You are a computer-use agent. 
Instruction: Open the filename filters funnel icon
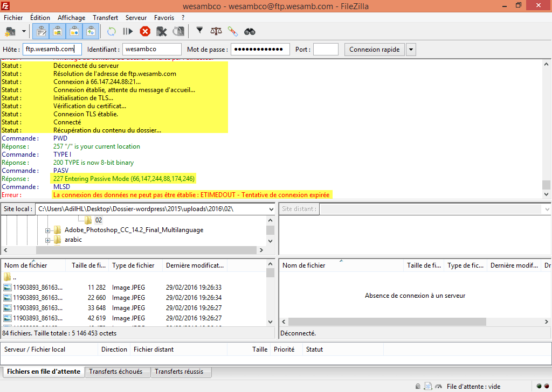199,31
